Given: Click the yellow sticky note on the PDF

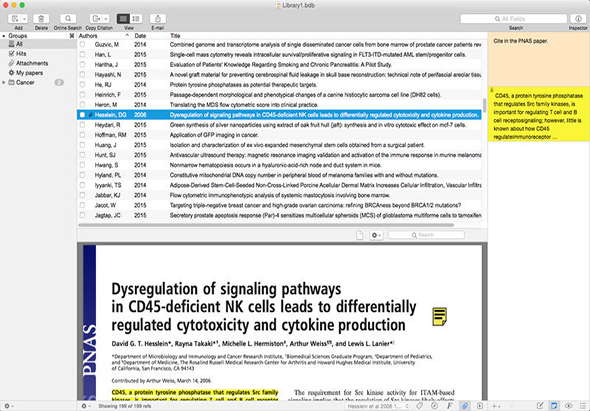Looking at the screenshot, I should click(439, 317).
